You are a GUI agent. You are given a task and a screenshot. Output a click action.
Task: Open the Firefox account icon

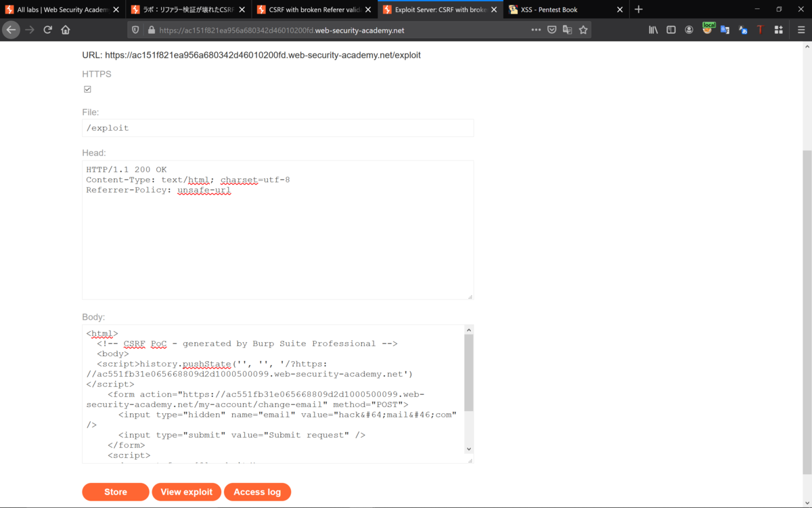click(689, 30)
